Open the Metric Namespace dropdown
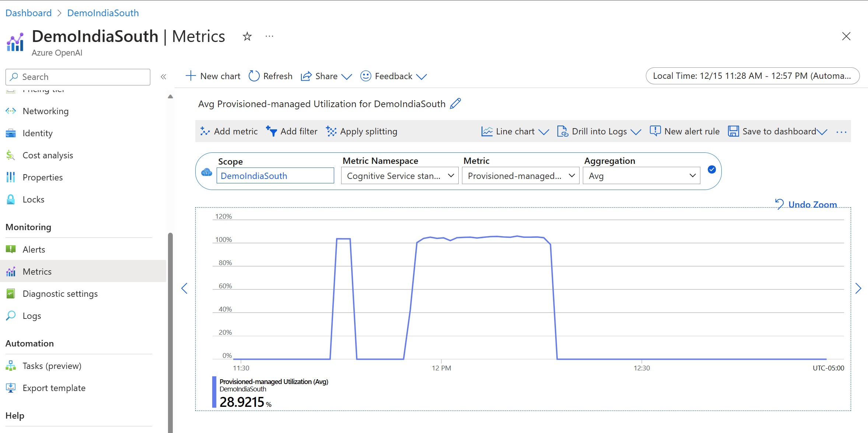 [399, 176]
